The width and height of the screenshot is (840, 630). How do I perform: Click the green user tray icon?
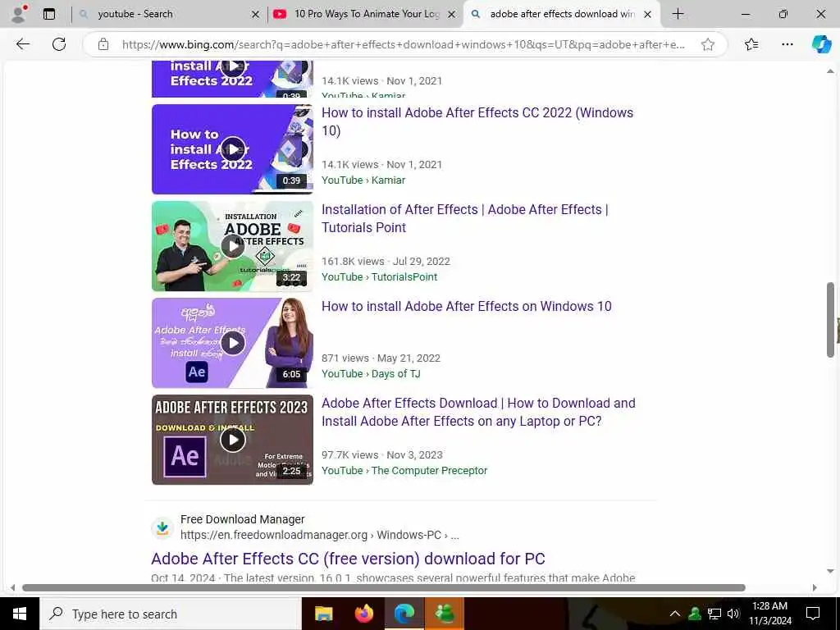[695, 614]
